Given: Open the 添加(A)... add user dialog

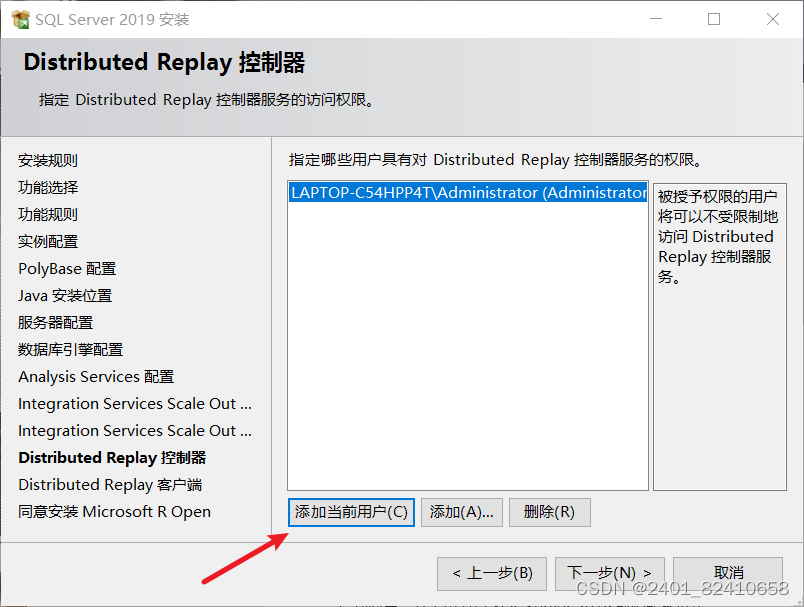Looking at the screenshot, I should (461, 512).
